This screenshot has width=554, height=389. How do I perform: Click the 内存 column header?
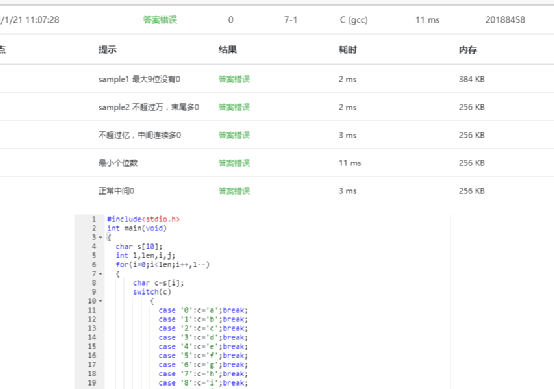point(468,49)
